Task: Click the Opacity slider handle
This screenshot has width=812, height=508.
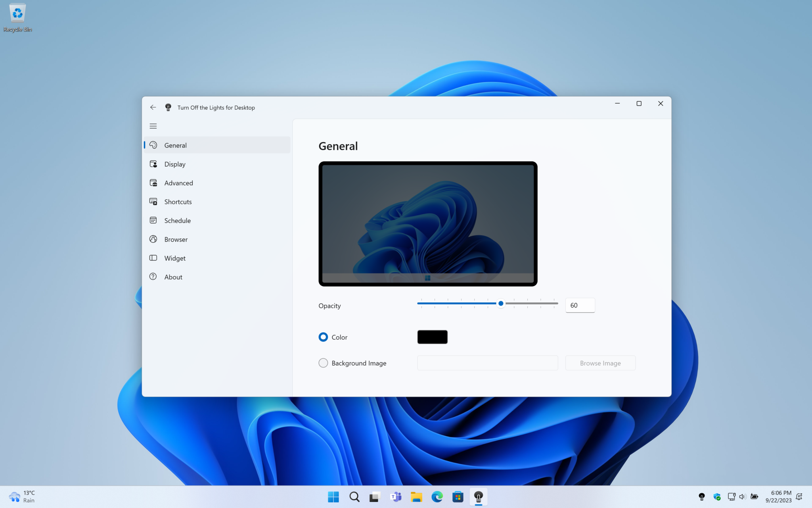Action: [501, 303]
